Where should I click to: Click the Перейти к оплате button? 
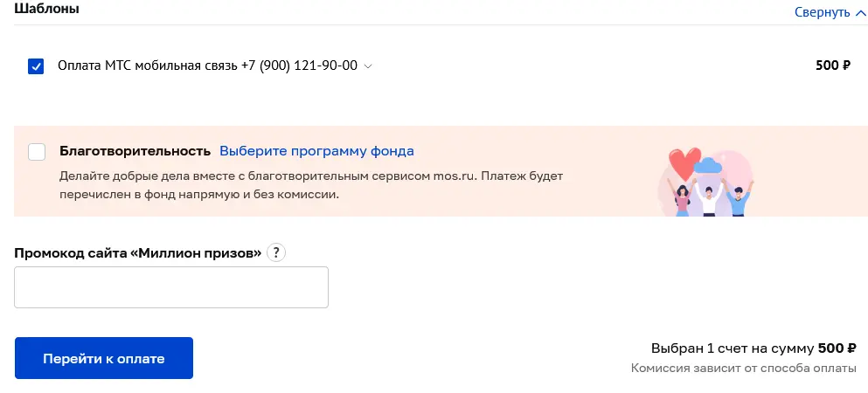[104, 358]
